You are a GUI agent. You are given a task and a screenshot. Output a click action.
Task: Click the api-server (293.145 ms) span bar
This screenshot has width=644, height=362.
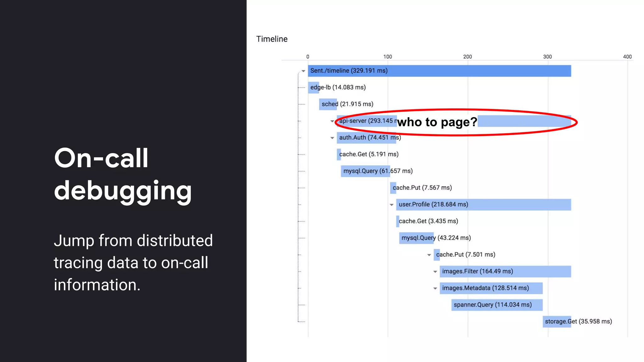click(x=454, y=121)
